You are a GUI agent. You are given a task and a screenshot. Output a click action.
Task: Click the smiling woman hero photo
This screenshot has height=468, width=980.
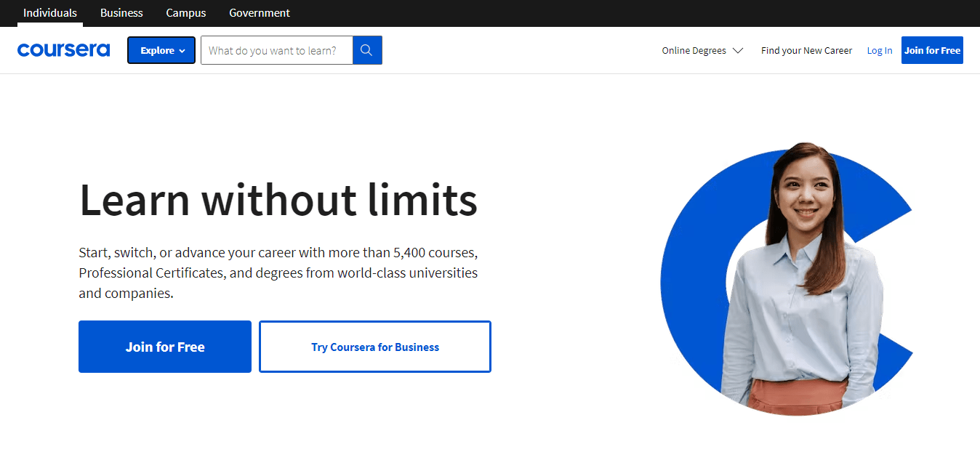tap(800, 276)
